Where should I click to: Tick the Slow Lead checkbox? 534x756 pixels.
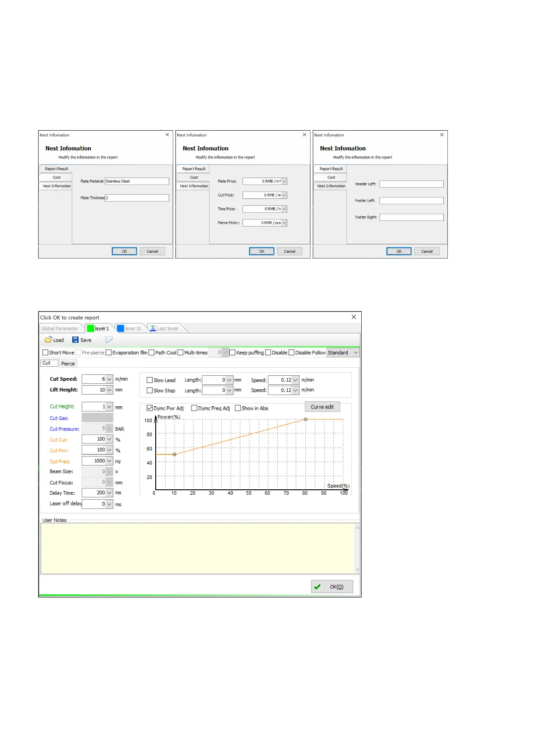pyautogui.click(x=150, y=380)
